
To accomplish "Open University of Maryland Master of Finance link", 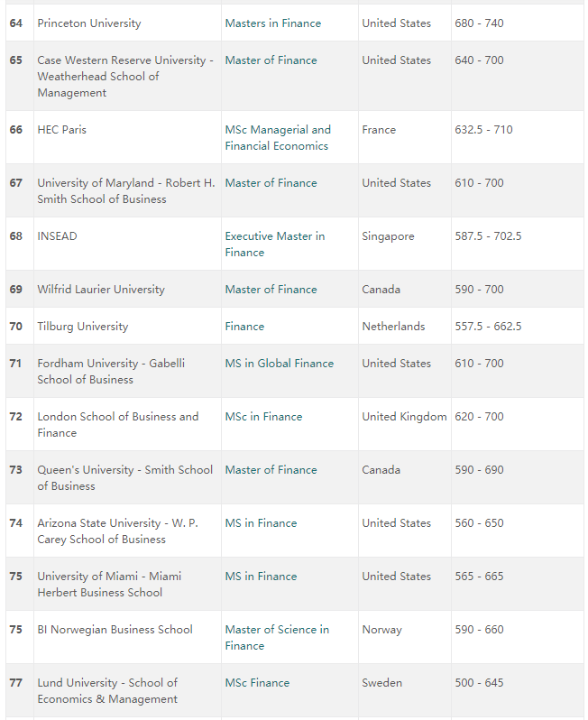I will [271, 183].
